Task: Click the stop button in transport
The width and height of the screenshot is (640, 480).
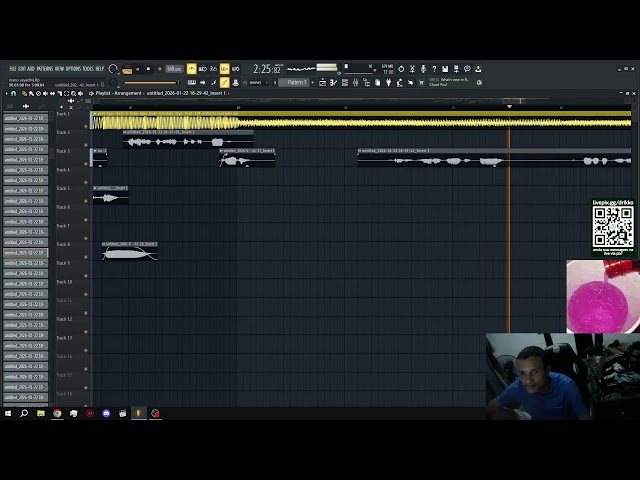Action: pos(149,69)
